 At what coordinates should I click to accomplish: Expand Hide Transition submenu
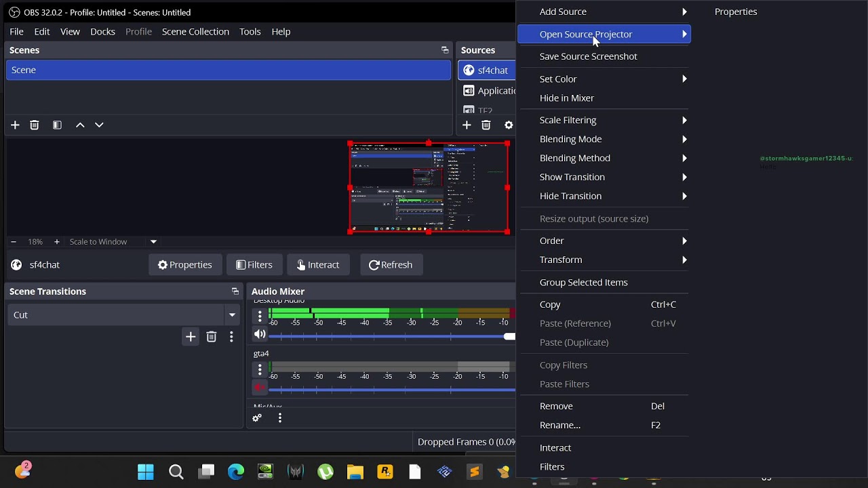(604, 196)
